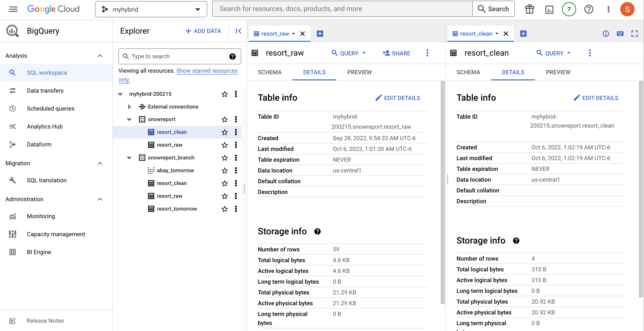Open the myhybrid project selector dropdown
This screenshot has width=644, height=331.
coord(151,9)
